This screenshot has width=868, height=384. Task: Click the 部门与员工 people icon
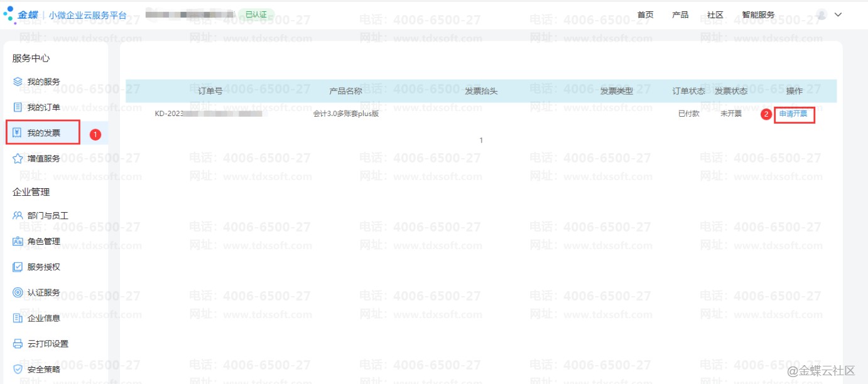pyautogui.click(x=18, y=215)
